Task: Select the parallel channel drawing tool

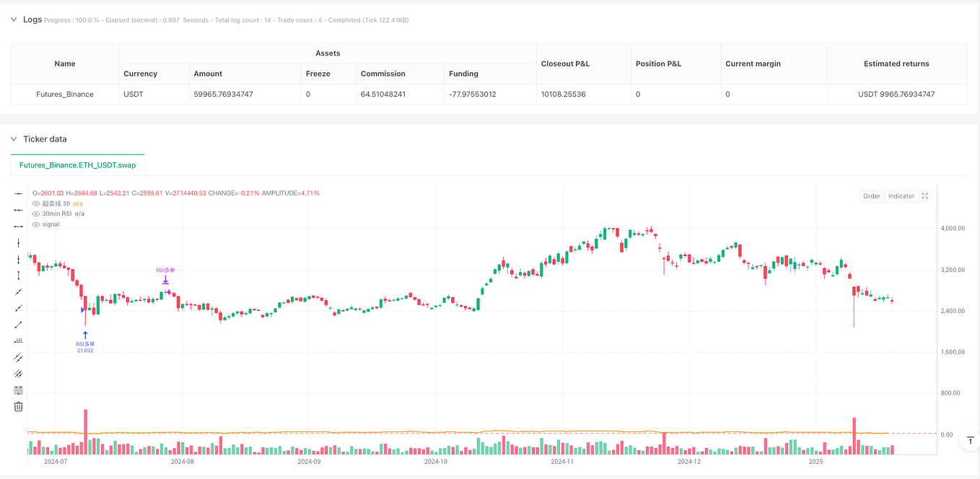Action: pyautogui.click(x=18, y=357)
